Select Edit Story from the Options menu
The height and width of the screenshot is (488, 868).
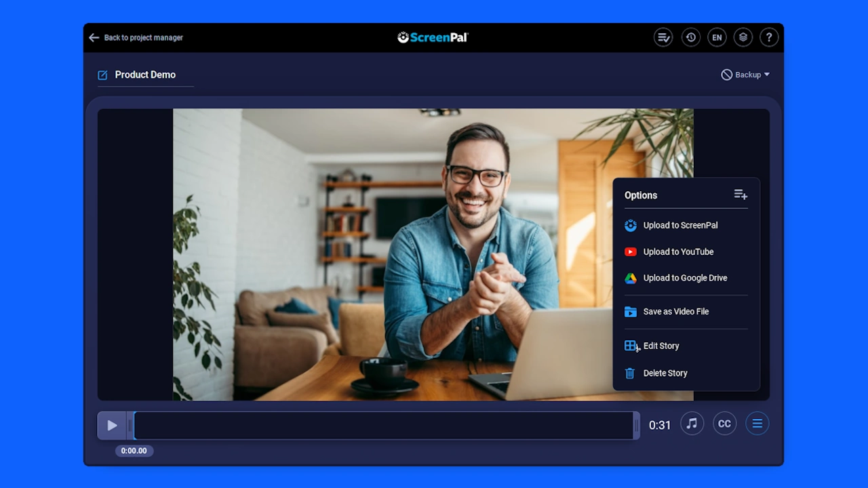click(661, 346)
